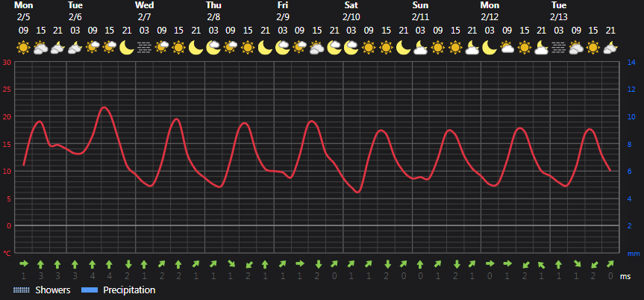Select the blue mm unit label
The image size is (644, 300).
point(634,253)
